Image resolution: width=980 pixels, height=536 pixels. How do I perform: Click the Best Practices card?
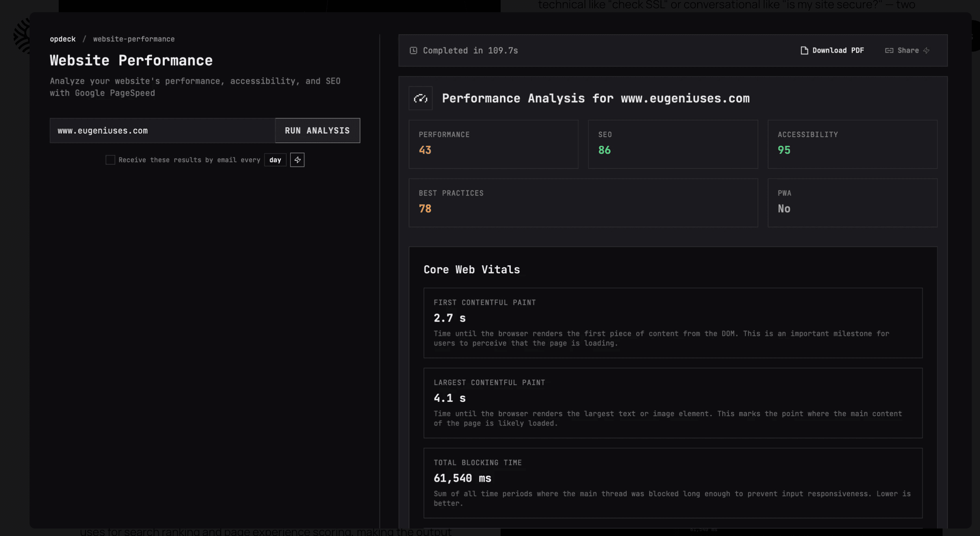[x=583, y=203]
